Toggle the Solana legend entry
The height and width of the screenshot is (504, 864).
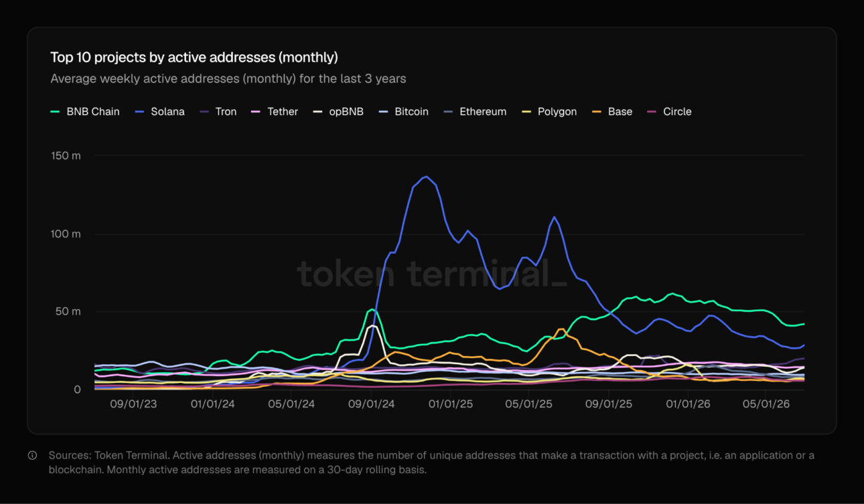pos(160,112)
